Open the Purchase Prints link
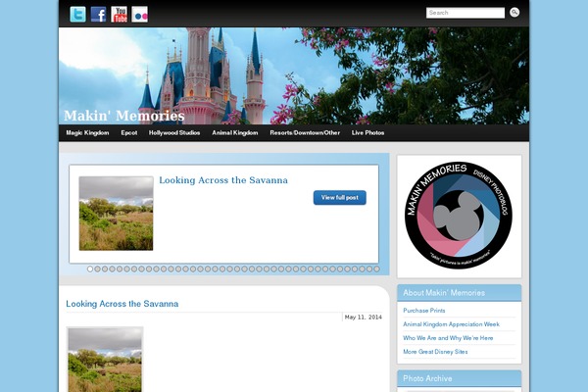This screenshot has height=392, width=588. point(424,311)
